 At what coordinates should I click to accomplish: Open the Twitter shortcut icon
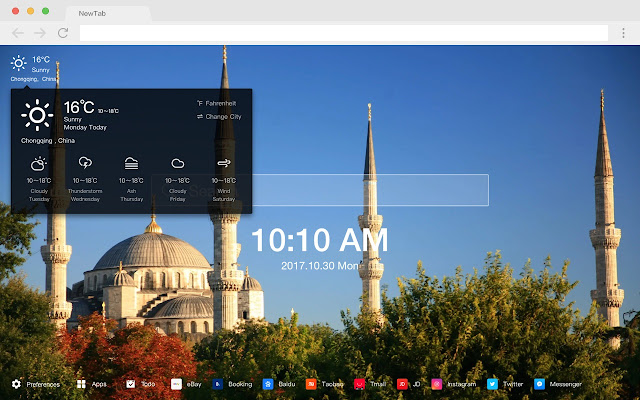pyautogui.click(x=492, y=384)
